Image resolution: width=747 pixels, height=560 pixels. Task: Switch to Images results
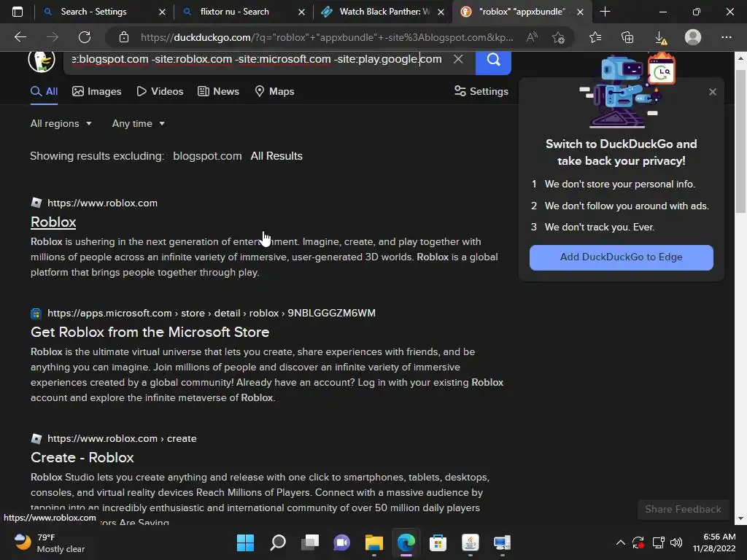tap(97, 91)
